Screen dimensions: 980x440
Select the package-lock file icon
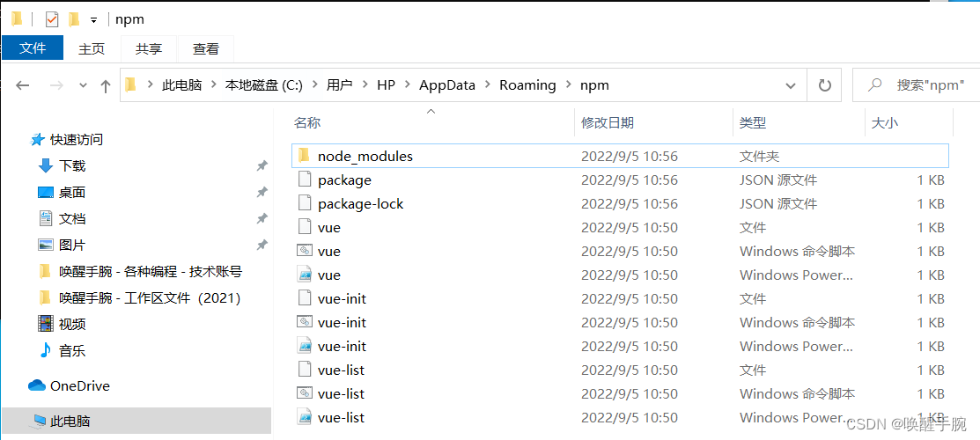(x=305, y=203)
